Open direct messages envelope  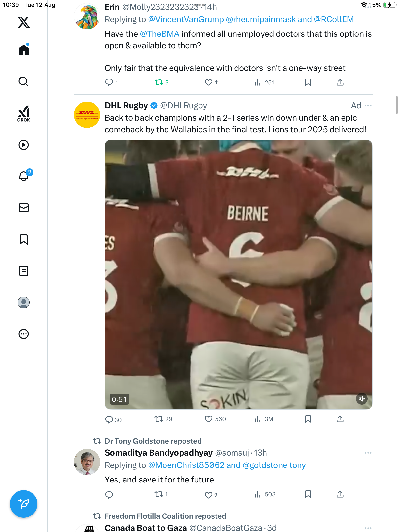tap(24, 208)
